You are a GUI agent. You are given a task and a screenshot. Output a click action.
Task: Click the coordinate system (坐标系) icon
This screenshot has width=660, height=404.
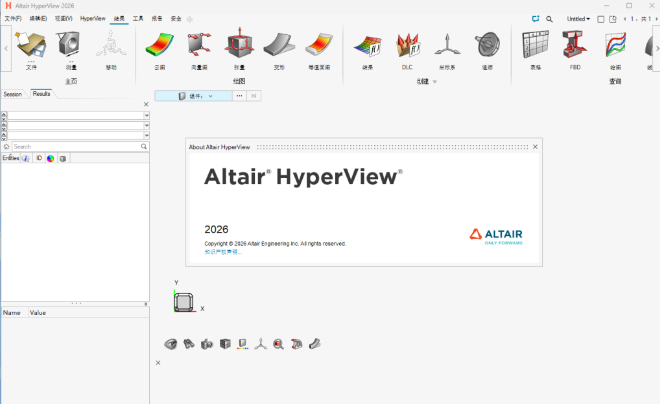coord(445,46)
